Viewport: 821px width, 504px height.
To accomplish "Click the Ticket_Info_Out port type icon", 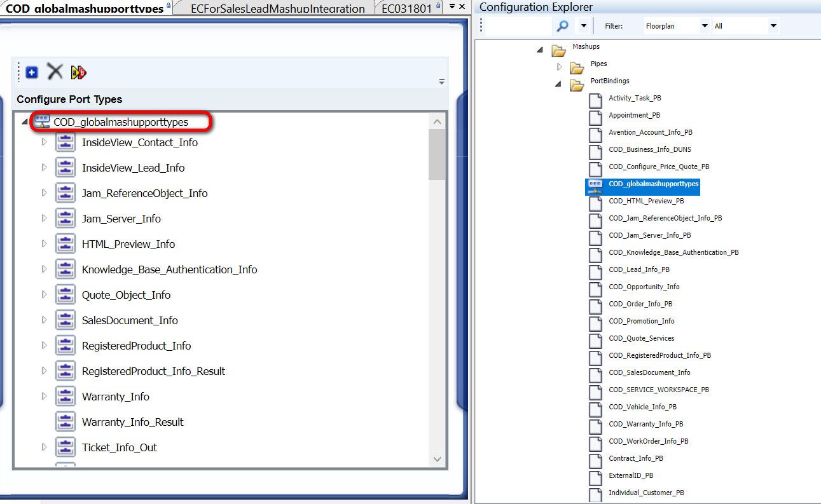I will 66,447.
